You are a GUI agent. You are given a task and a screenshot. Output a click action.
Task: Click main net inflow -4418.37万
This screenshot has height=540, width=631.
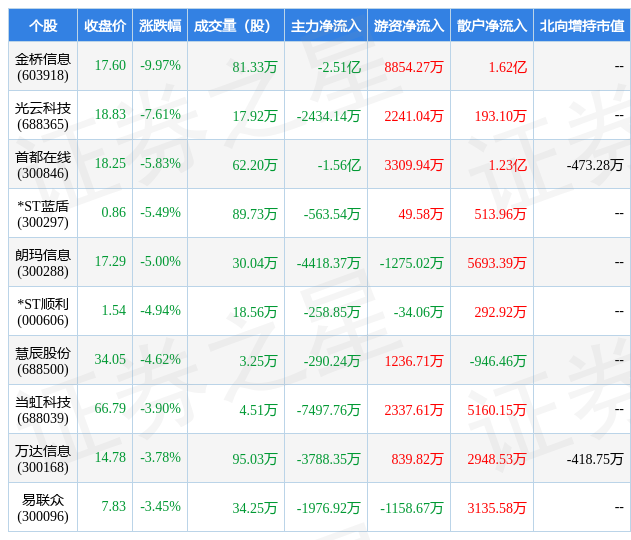[x=328, y=263]
